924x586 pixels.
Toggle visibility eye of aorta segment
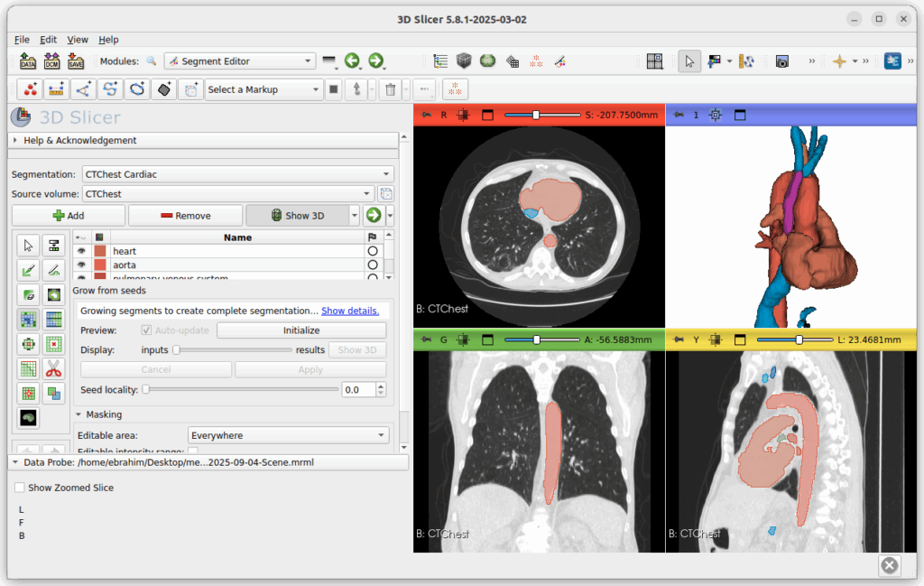coord(82,265)
